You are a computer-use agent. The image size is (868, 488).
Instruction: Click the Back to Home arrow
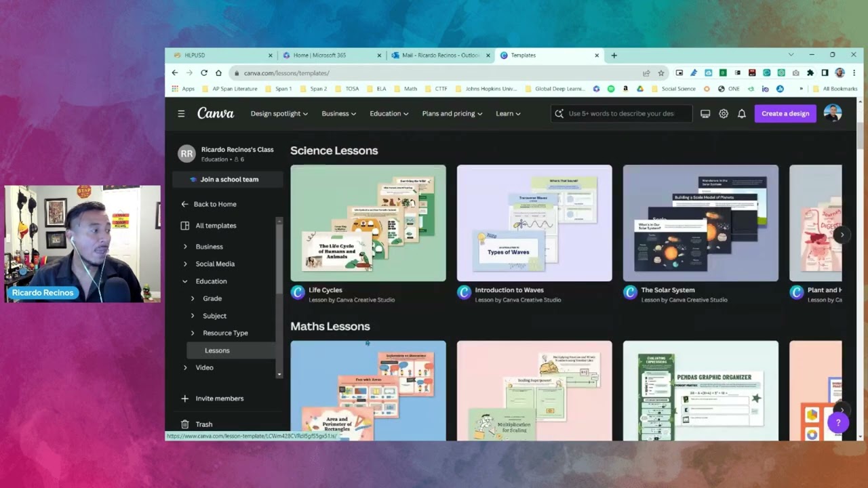184,204
